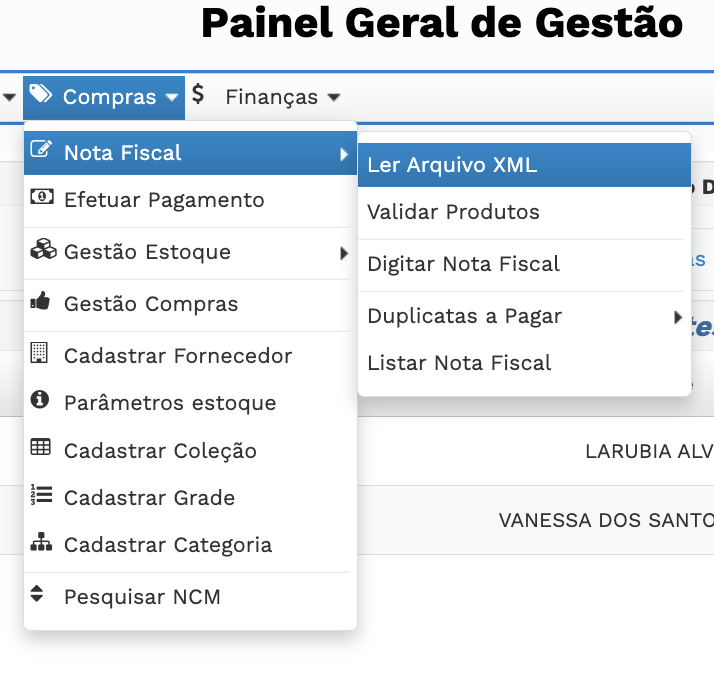This screenshot has width=714, height=678.
Task: Click the sort icon for Pesquisar NCM
Action: point(38,594)
